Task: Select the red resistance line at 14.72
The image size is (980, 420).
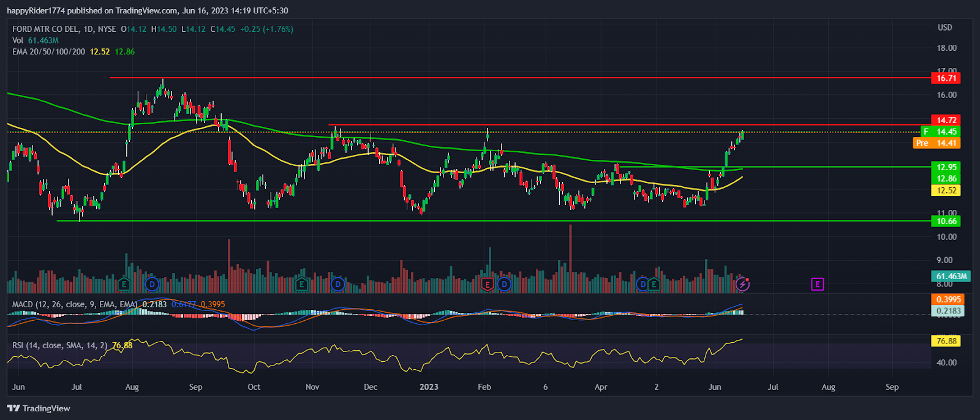Action: pos(630,124)
